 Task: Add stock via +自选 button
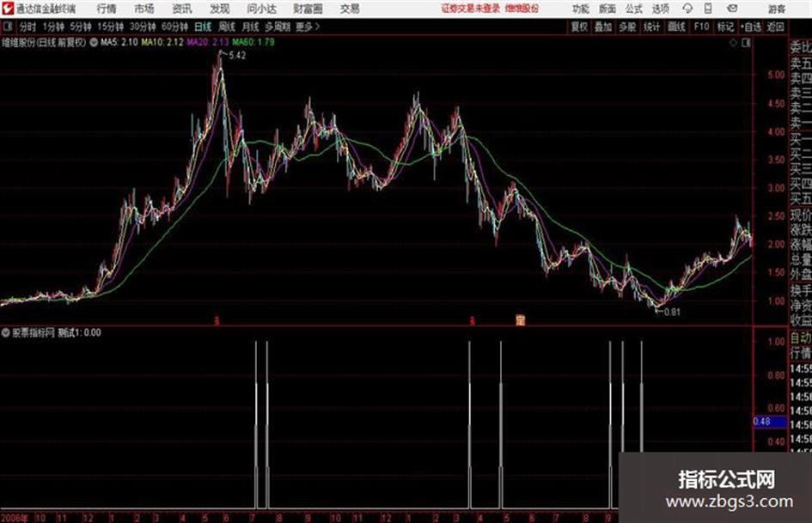coord(751,27)
